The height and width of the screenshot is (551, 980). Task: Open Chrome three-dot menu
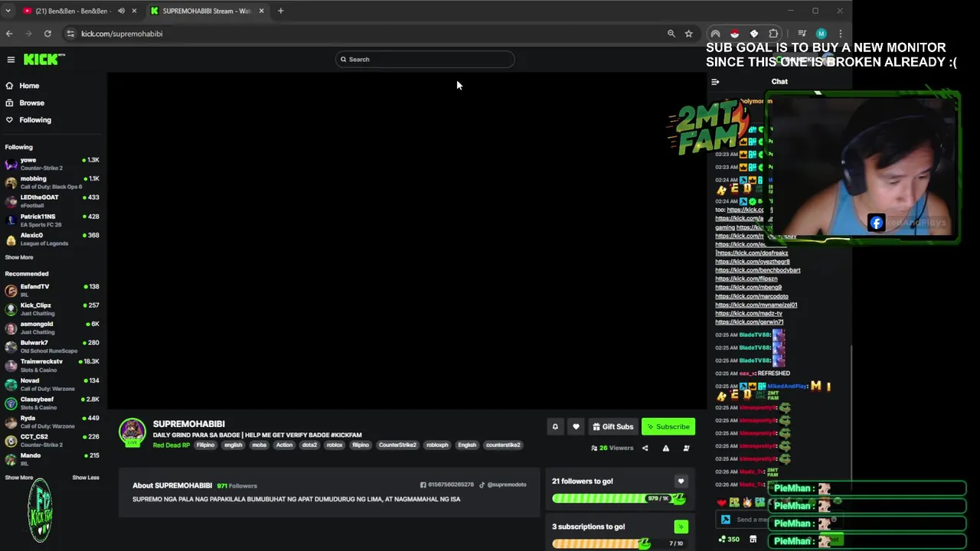840,34
